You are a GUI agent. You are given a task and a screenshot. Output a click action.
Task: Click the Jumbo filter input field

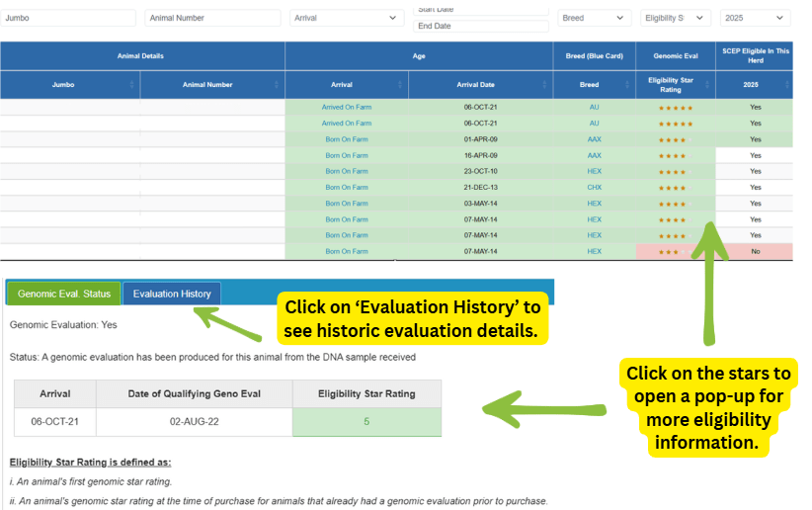point(69,18)
